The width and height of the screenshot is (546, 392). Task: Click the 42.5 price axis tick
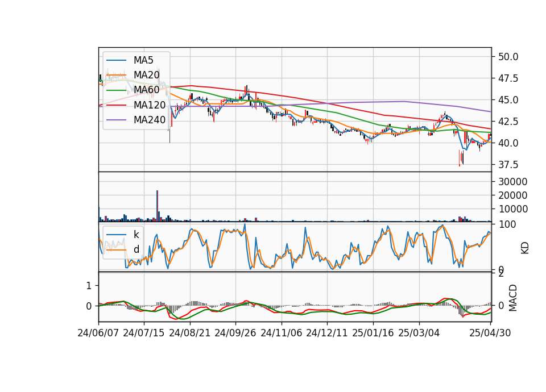[508, 122]
